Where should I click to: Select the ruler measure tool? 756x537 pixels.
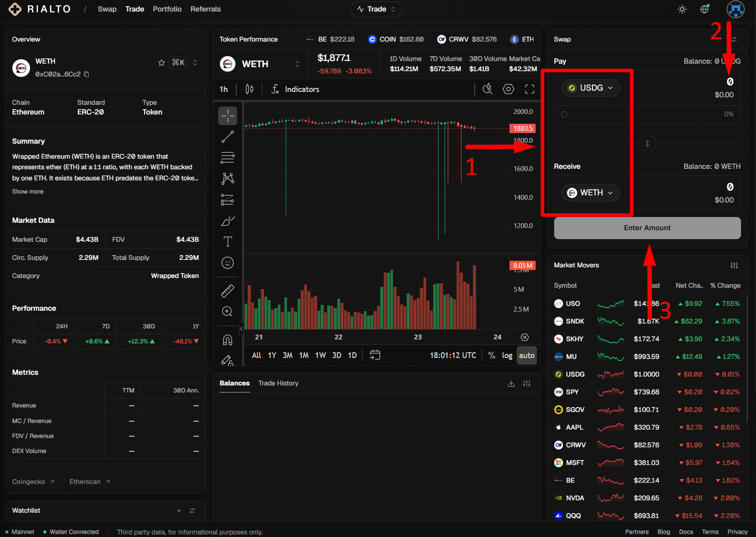tap(227, 291)
